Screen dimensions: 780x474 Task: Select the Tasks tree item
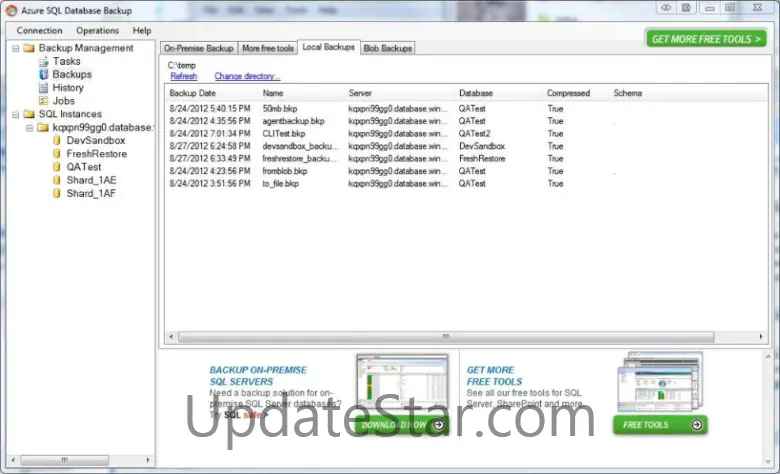67,62
